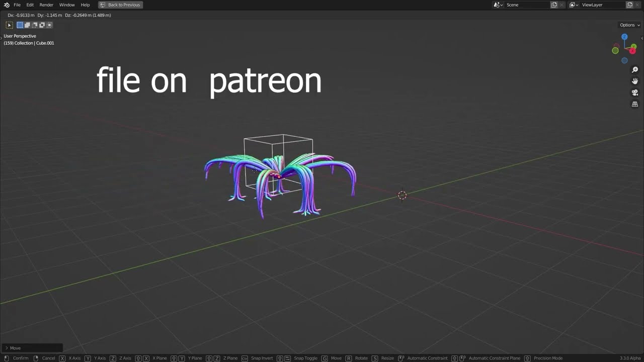Click the Y Plane status bar hint
Viewport: 644px width, 362px height.
tap(195, 358)
